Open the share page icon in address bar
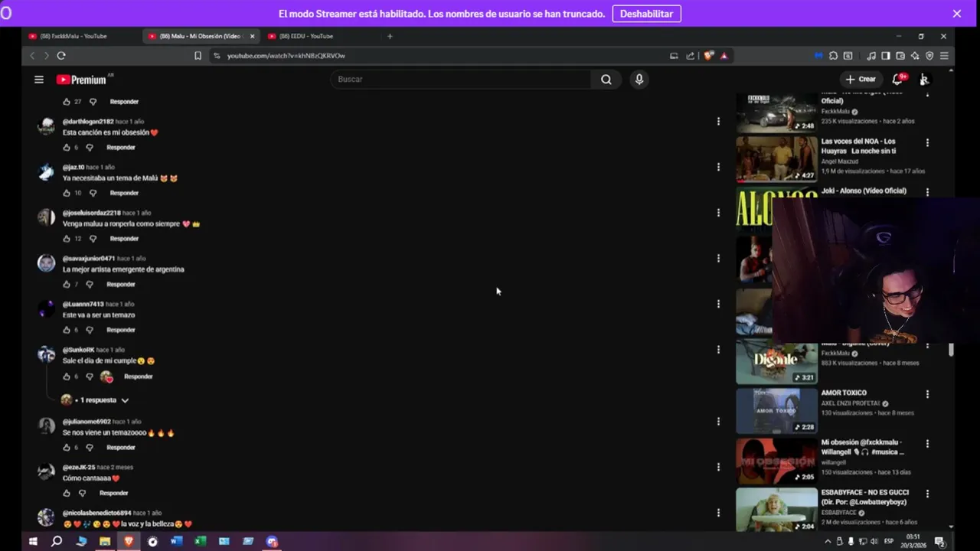 691,56
